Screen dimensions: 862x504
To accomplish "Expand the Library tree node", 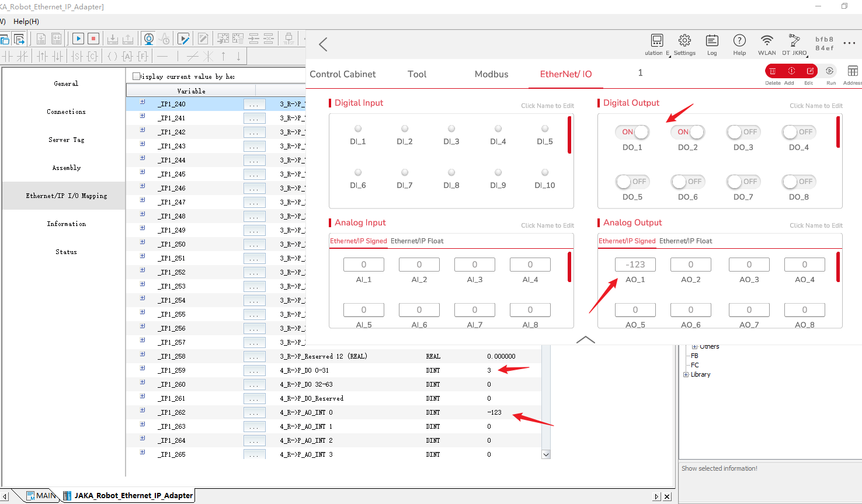I will [686, 374].
